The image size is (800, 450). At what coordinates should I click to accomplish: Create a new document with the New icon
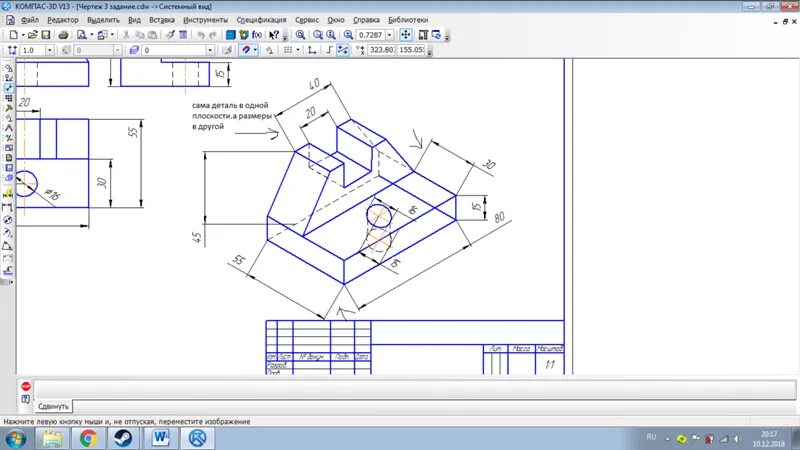[x=13, y=35]
